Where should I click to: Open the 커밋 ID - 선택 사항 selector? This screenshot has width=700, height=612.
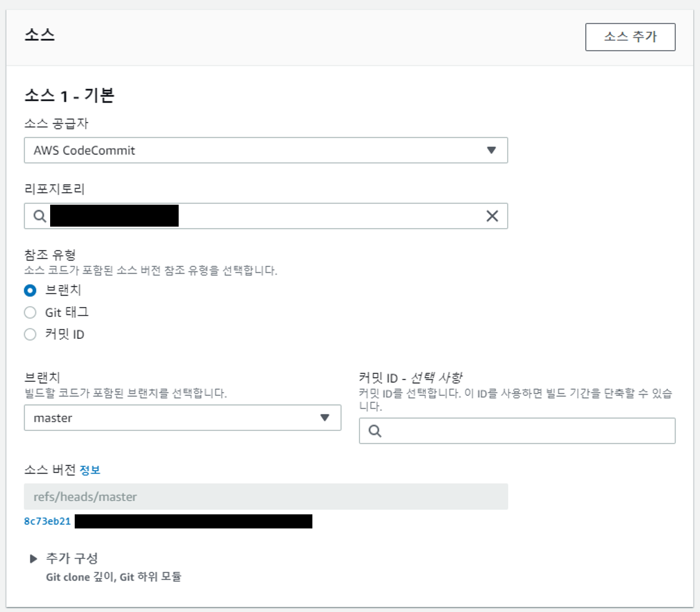[x=517, y=431]
